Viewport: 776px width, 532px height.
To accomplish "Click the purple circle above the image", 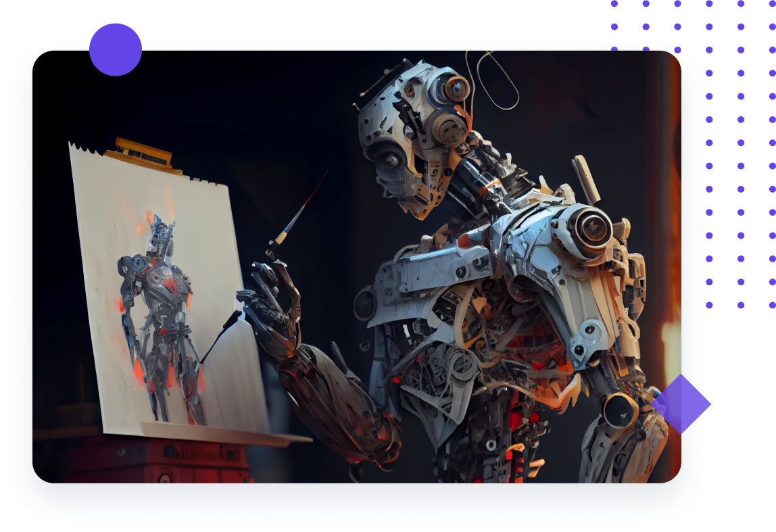I will click(x=116, y=49).
